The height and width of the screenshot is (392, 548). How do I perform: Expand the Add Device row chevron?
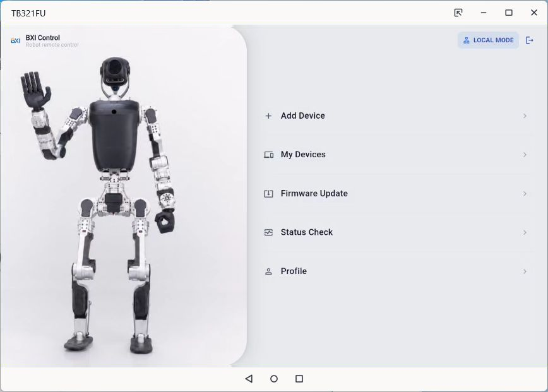(x=525, y=116)
